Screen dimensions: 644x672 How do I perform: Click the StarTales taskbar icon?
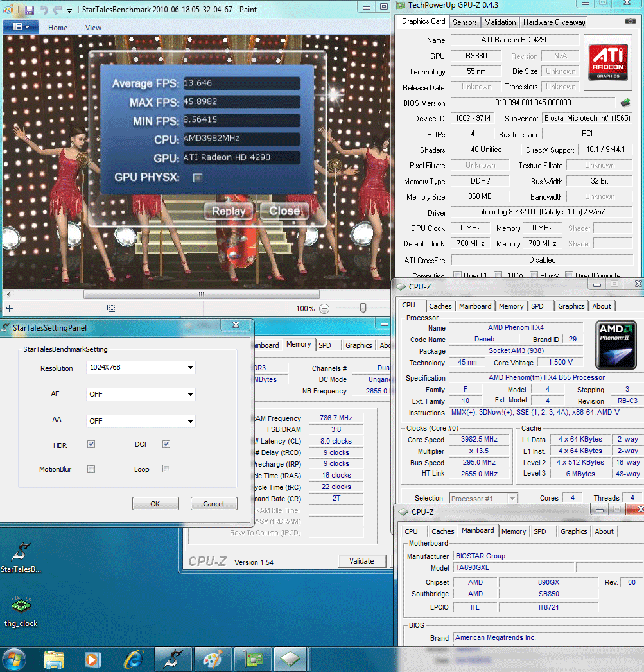coord(173,659)
